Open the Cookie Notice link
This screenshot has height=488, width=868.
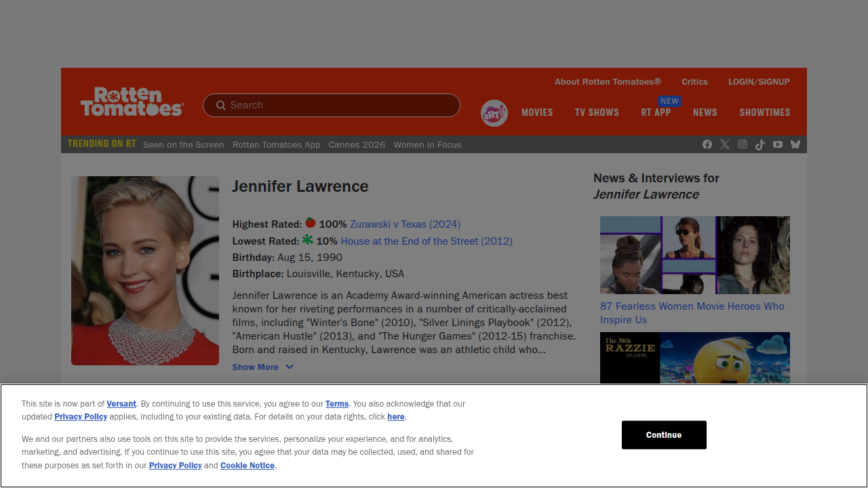(248, 465)
